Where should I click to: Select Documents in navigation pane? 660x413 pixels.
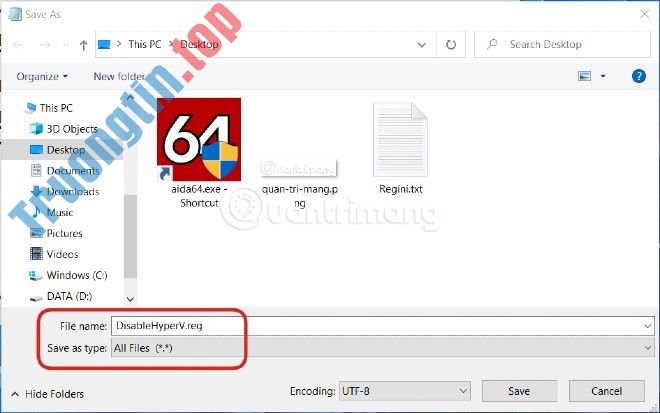click(x=73, y=171)
